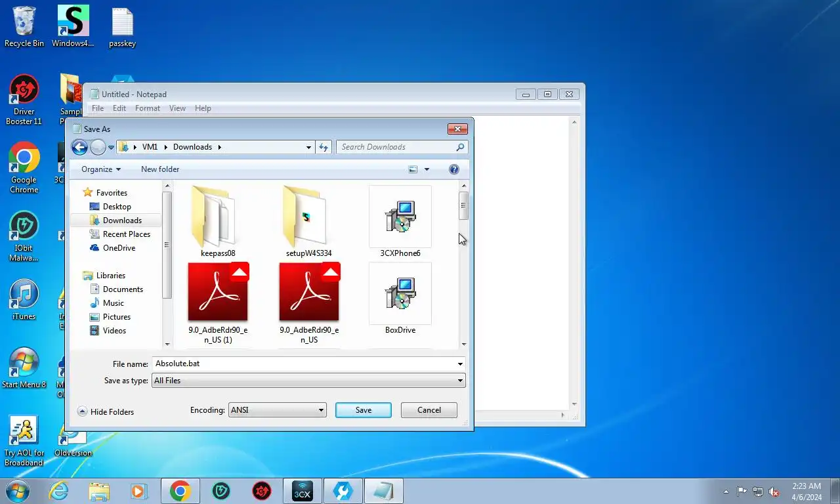
Task: Click the Save button
Action: (x=364, y=410)
